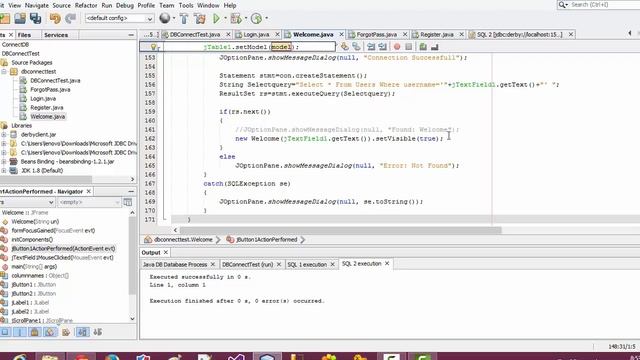Open the dropdown arrow next to Profile Project
The width and height of the screenshot is (640, 360).
[267, 18]
